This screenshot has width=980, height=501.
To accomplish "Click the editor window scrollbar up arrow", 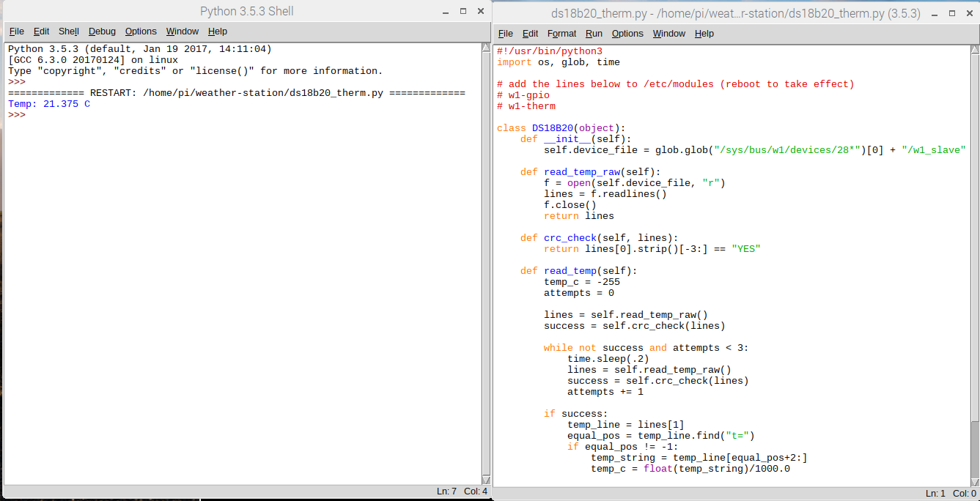I will click(x=975, y=50).
